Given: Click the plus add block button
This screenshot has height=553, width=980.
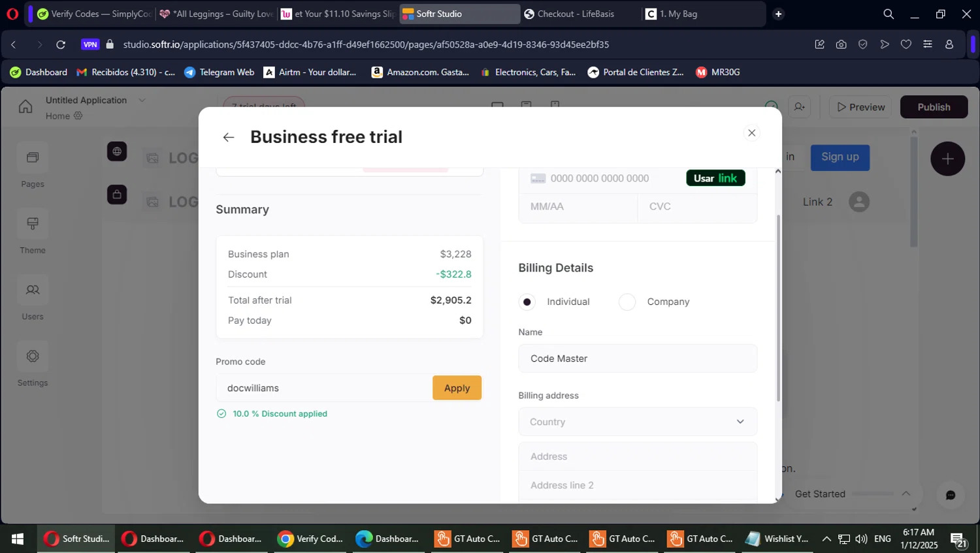Looking at the screenshot, I should coord(947,159).
